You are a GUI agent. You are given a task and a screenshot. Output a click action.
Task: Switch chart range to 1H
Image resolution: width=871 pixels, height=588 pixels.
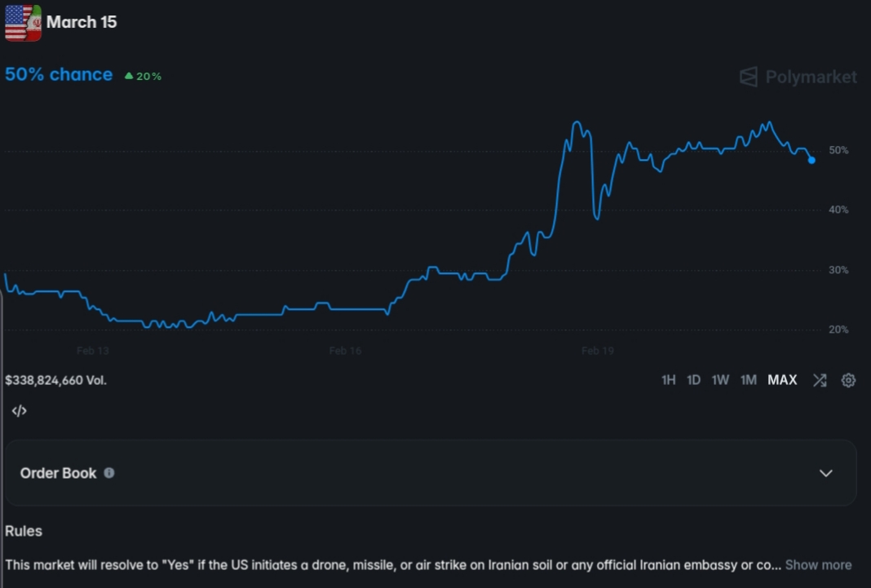[x=670, y=380]
